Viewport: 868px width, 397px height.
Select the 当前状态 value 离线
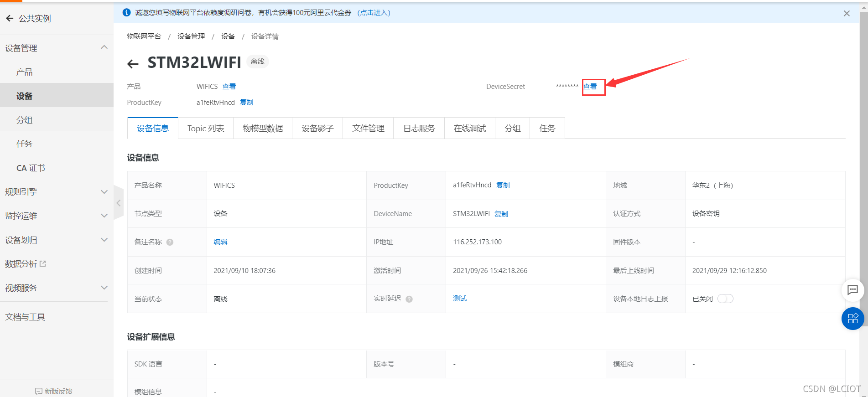pyautogui.click(x=220, y=299)
